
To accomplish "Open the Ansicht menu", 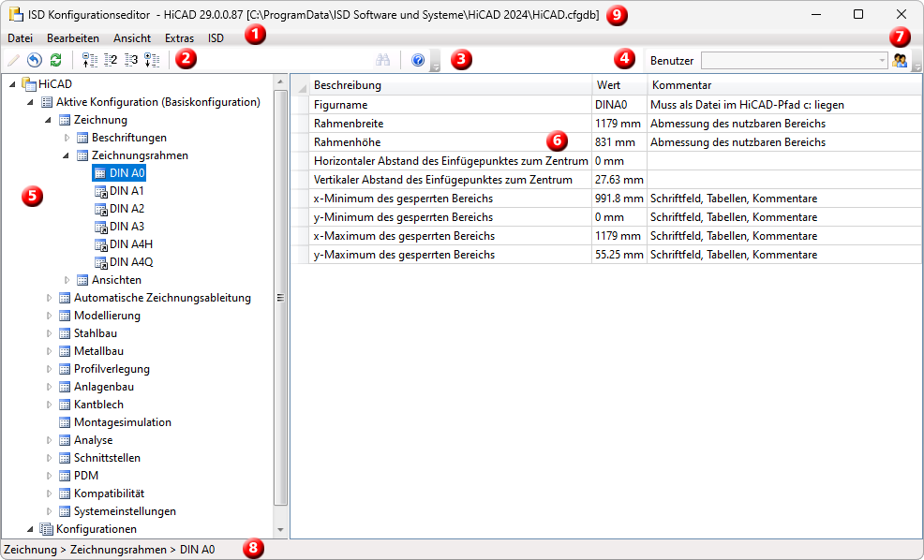I will (132, 38).
